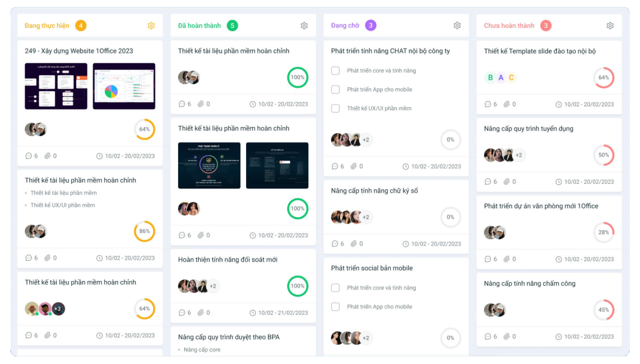Click the 28% progress ring
Image resolution: width=640 pixels, height=364 pixels.
pyautogui.click(x=604, y=232)
